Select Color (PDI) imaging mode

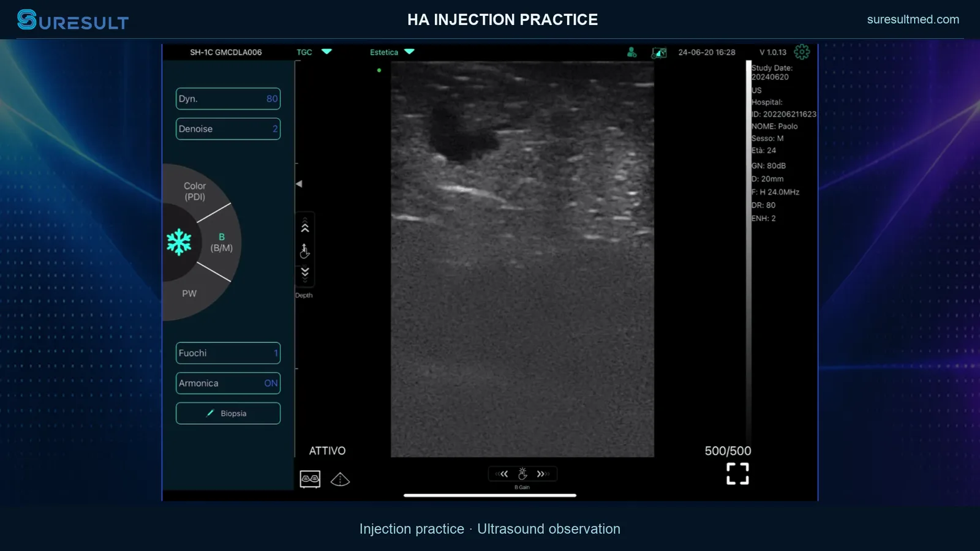coord(195,192)
